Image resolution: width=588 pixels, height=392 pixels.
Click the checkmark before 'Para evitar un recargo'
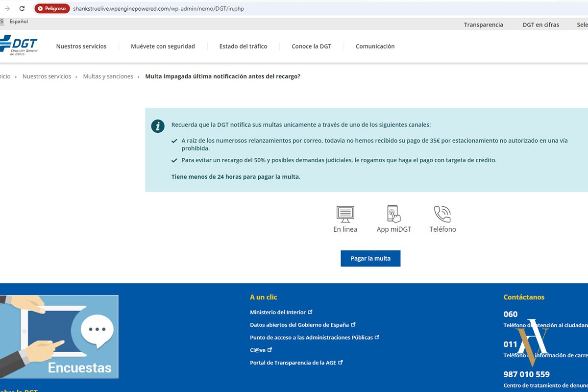point(174,160)
